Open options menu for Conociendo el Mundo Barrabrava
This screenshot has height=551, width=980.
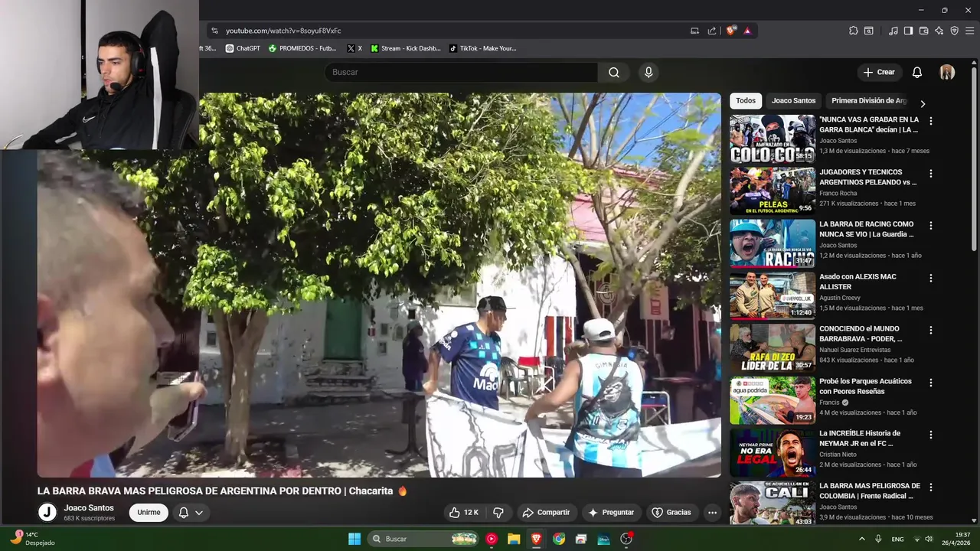click(x=931, y=330)
